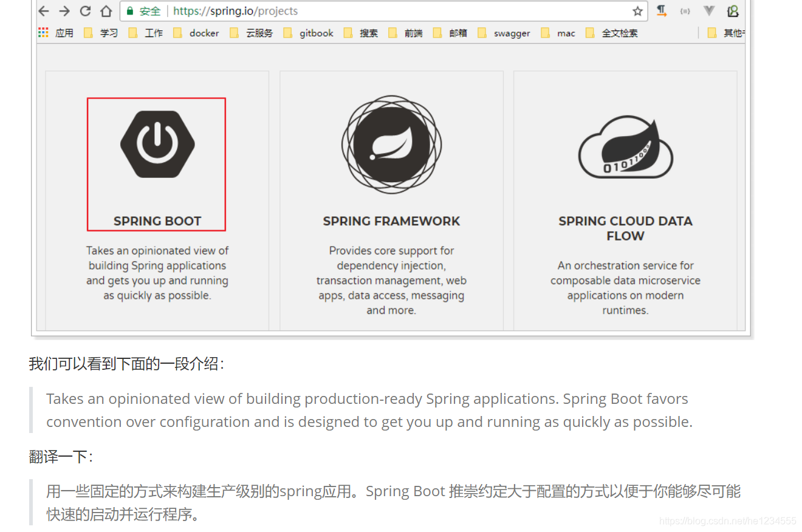Open the gitbook bookmark folder
Image resolution: width=802 pixels, height=532 pixels.
pyautogui.click(x=308, y=33)
